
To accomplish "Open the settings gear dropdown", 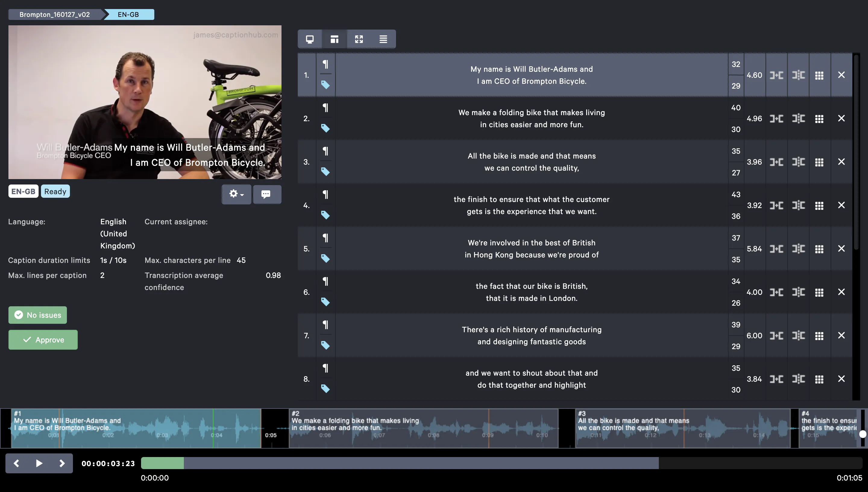I will [236, 194].
